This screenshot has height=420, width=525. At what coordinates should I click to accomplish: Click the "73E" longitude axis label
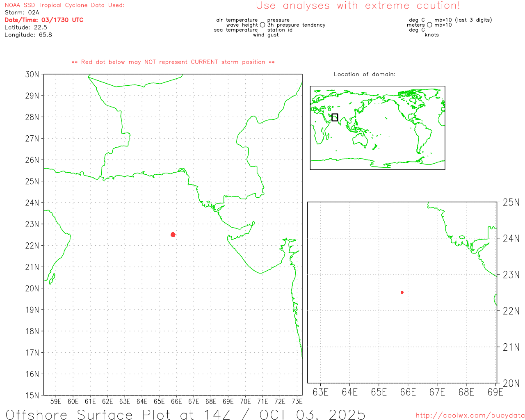[x=297, y=401]
